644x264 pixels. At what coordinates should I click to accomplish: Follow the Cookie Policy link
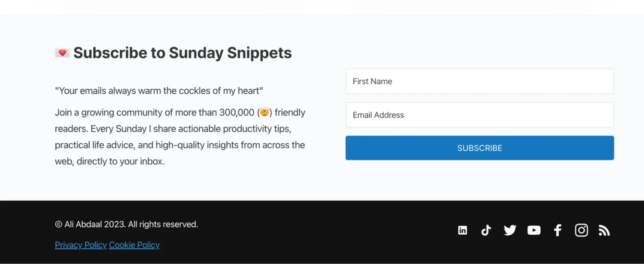(134, 245)
